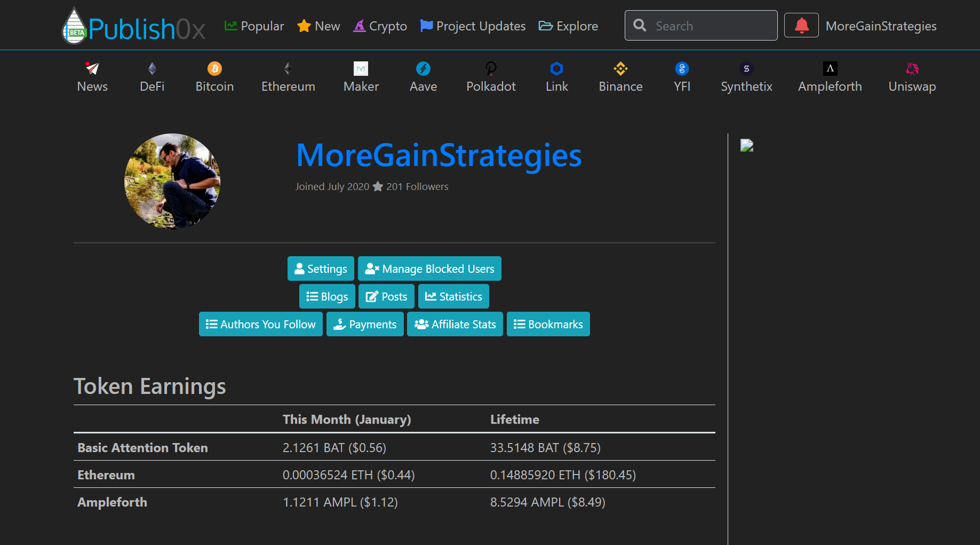980x545 pixels.
Task: Click the Project Updates flag icon
Action: coord(426,26)
